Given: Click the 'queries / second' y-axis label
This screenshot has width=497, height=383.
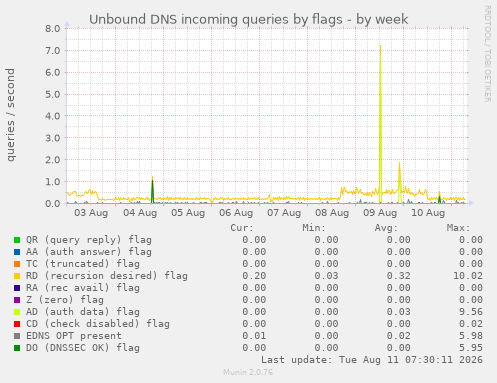Looking at the screenshot, I should [x=11, y=115].
